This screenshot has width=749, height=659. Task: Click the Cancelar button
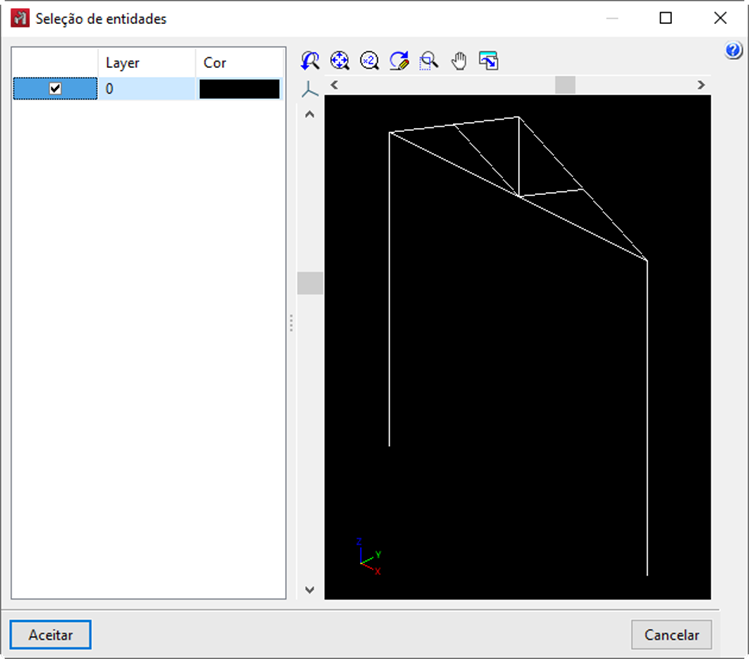(x=671, y=635)
